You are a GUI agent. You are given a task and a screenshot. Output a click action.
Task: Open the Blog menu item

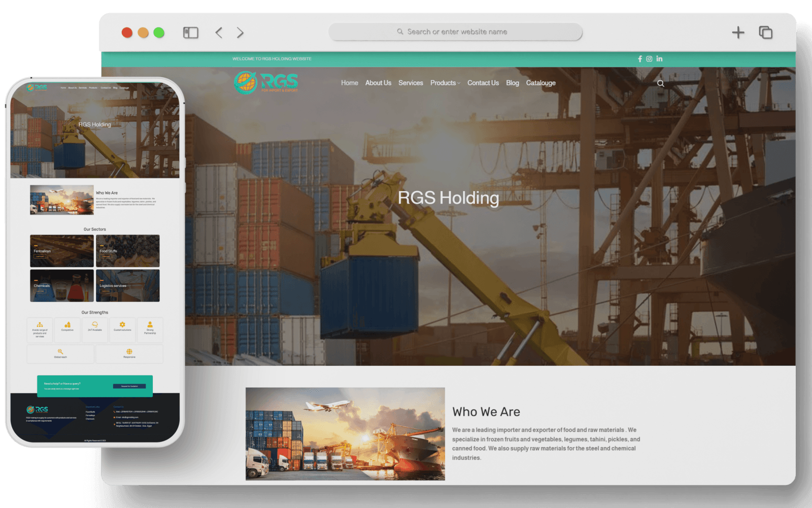coord(513,83)
